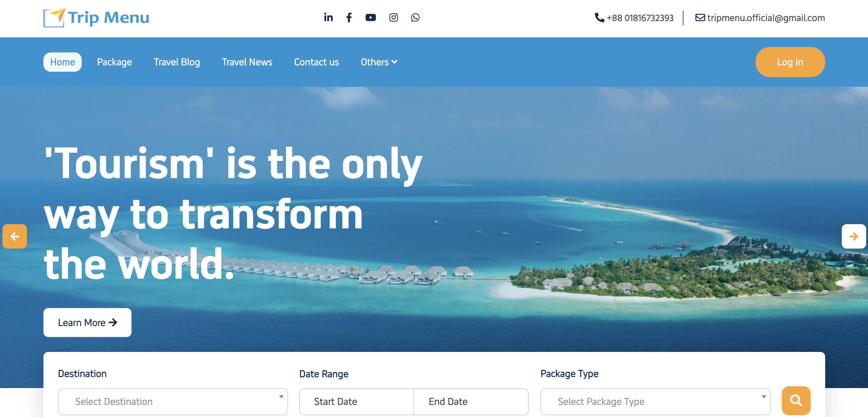Open the LinkedIn social icon
Image resolution: width=868 pixels, height=417 pixels.
(328, 17)
